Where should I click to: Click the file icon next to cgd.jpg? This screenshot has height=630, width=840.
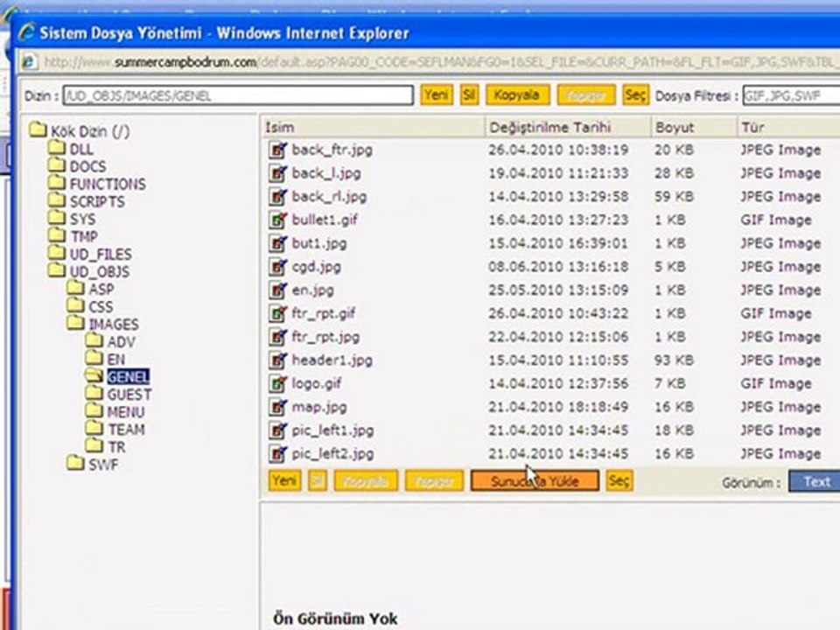click(x=277, y=267)
